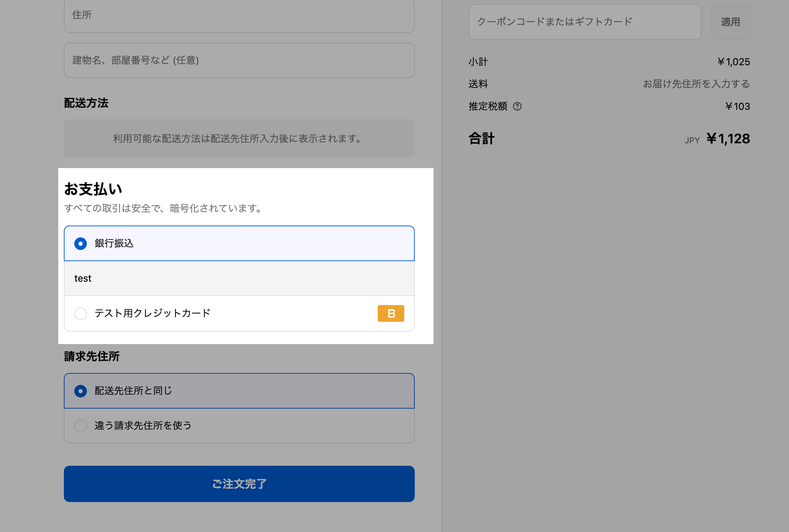
Task: Click the 推定税額 label
Action: click(488, 106)
